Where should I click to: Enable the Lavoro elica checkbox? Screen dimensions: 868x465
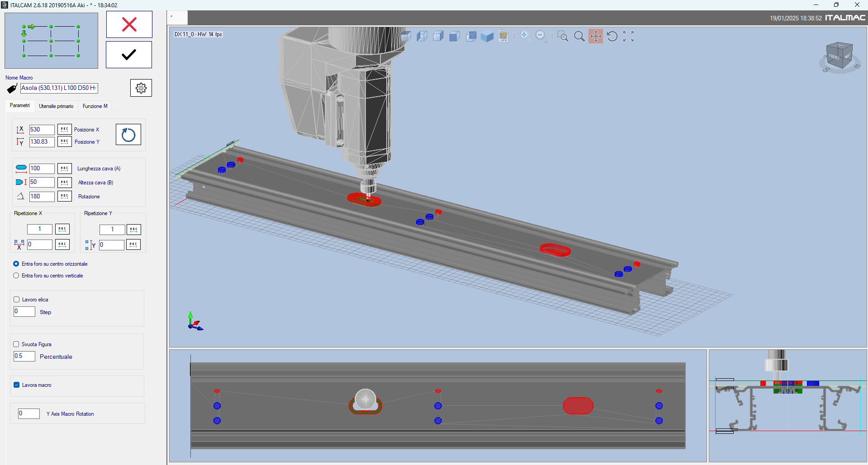coord(17,300)
